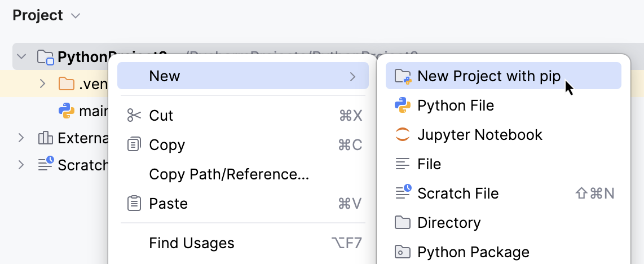Create a new Directory

pos(503,222)
